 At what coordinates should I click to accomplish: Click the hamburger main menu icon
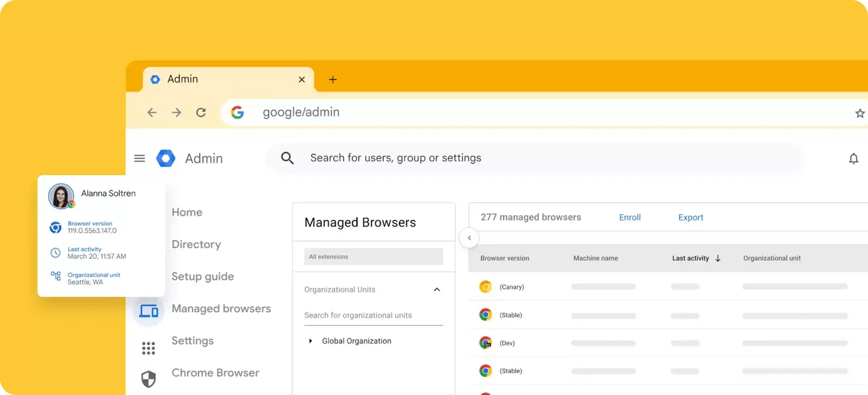click(139, 158)
